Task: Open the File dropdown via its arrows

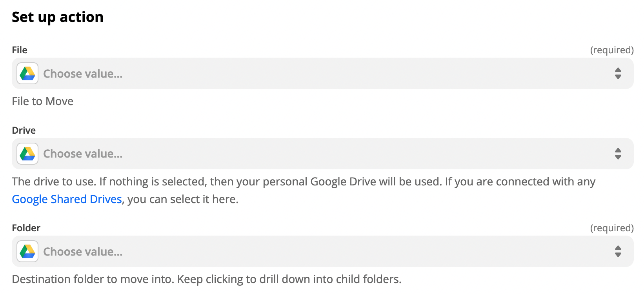Action: pyautogui.click(x=618, y=73)
